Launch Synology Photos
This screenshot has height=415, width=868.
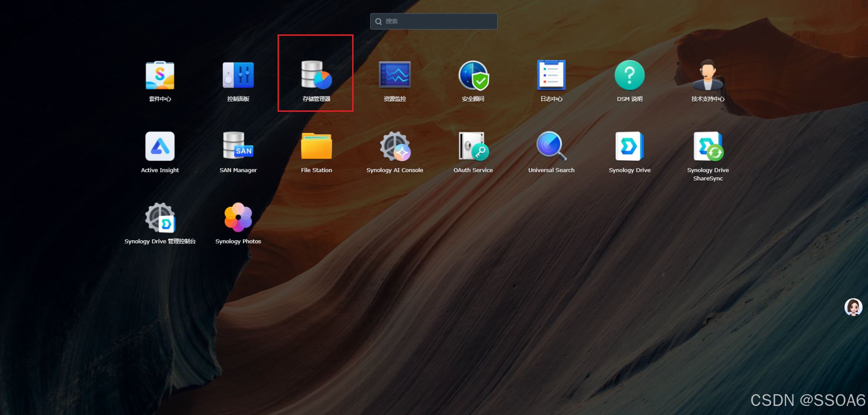pyautogui.click(x=238, y=217)
